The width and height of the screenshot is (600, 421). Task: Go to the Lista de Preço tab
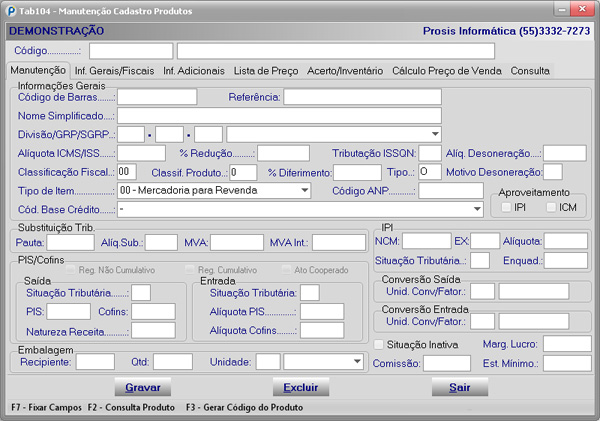tap(266, 71)
